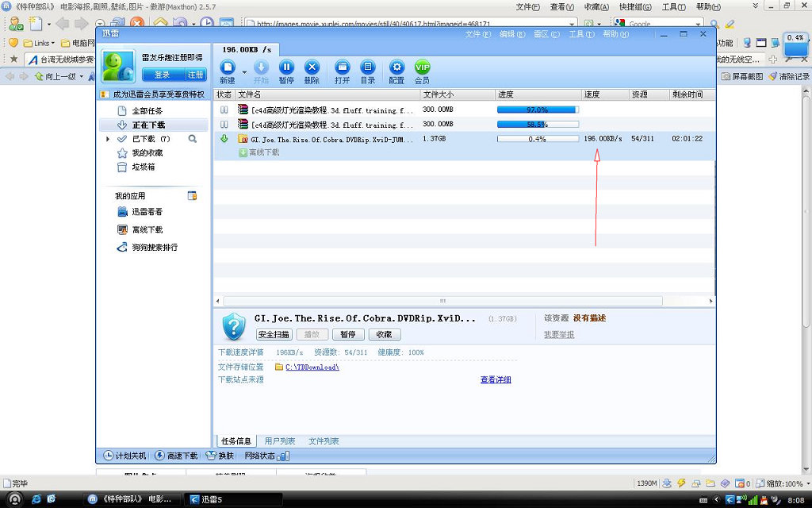Screen dimensions: 812x508
Task: Click the 注册 register button
Action: [x=195, y=75]
